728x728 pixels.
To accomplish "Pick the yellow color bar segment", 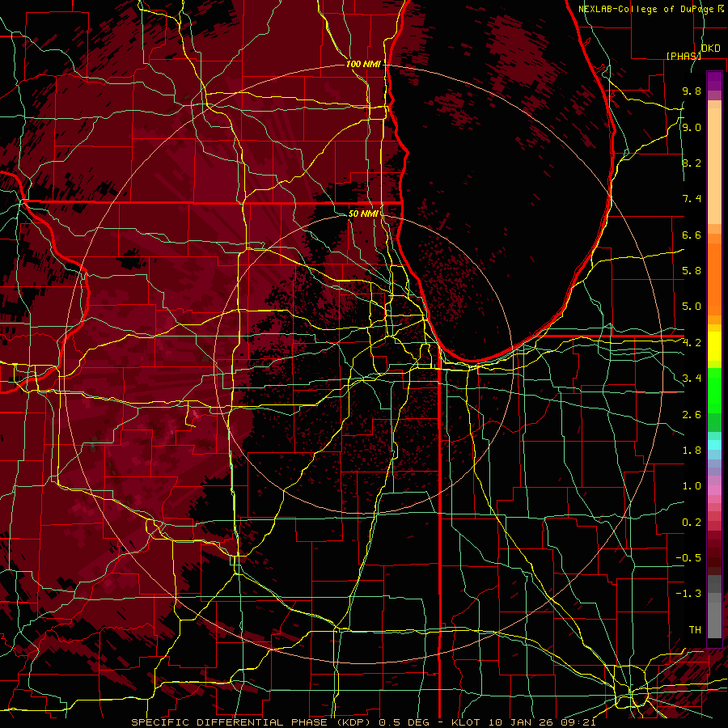I will [714, 346].
